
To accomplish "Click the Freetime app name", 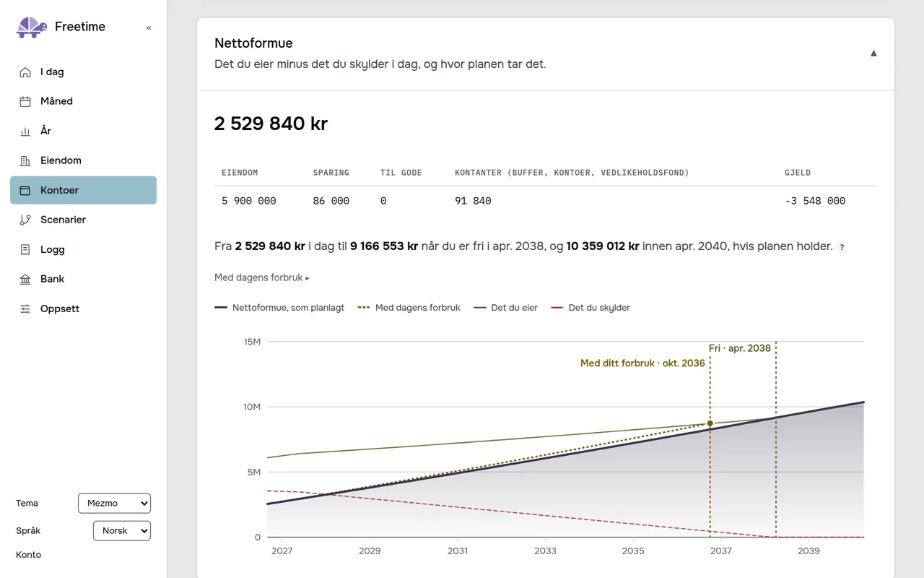I will click(80, 27).
